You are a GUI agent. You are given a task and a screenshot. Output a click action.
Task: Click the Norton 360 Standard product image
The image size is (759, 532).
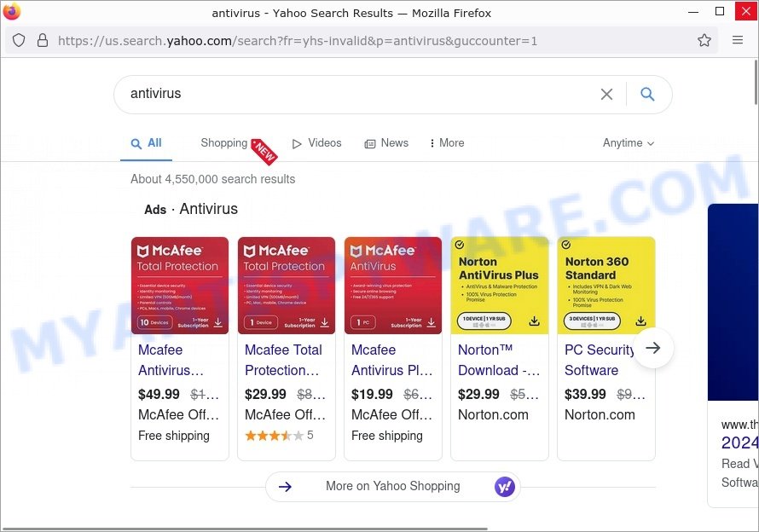(606, 286)
